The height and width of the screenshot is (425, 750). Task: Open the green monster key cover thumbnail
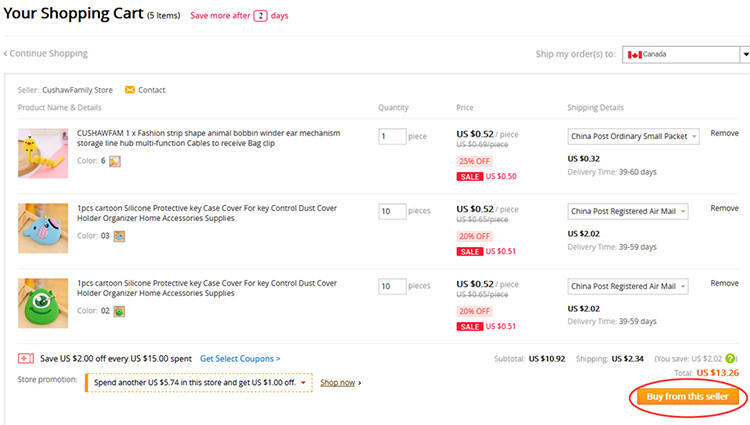(43, 304)
